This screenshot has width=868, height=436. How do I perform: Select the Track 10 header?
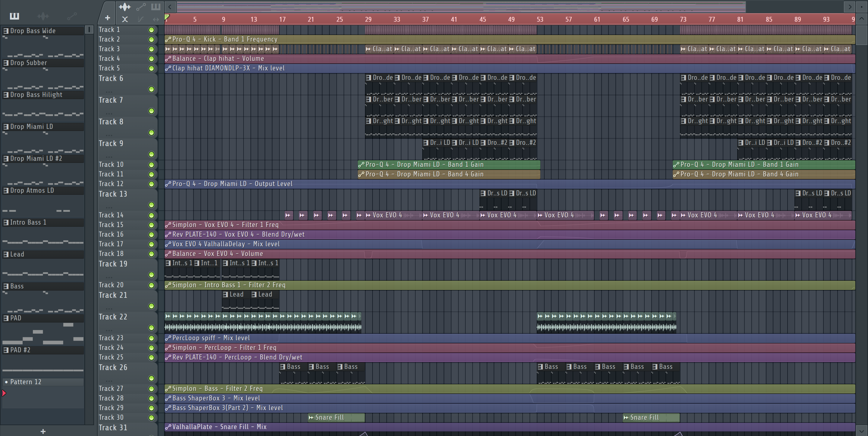click(x=127, y=165)
